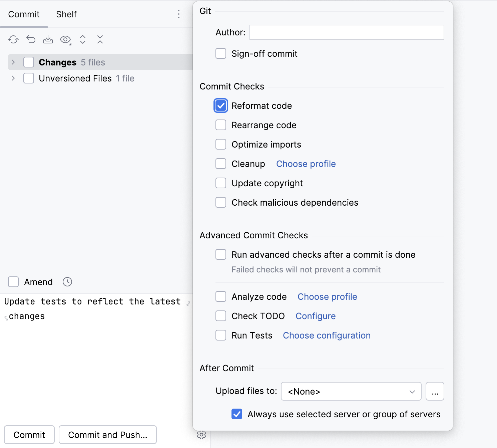Open Choose profile for Cleanup

pyautogui.click(x=306, y=164)
